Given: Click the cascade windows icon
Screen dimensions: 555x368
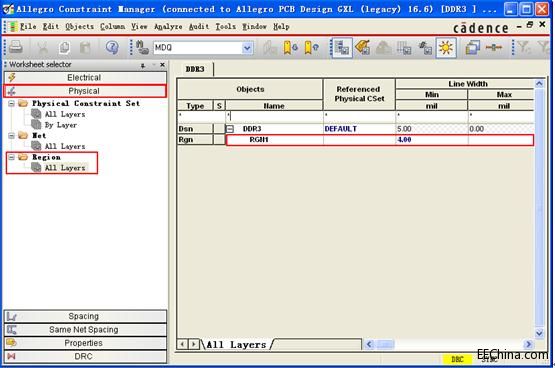Looking at the screenshot, I should [x=472, y=47].
